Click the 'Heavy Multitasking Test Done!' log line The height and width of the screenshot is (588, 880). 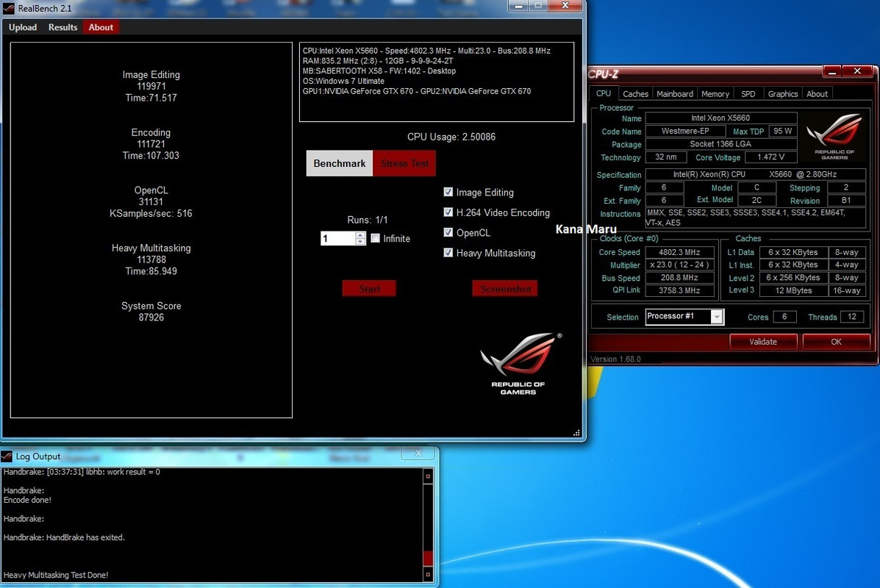tap(56, 575)
